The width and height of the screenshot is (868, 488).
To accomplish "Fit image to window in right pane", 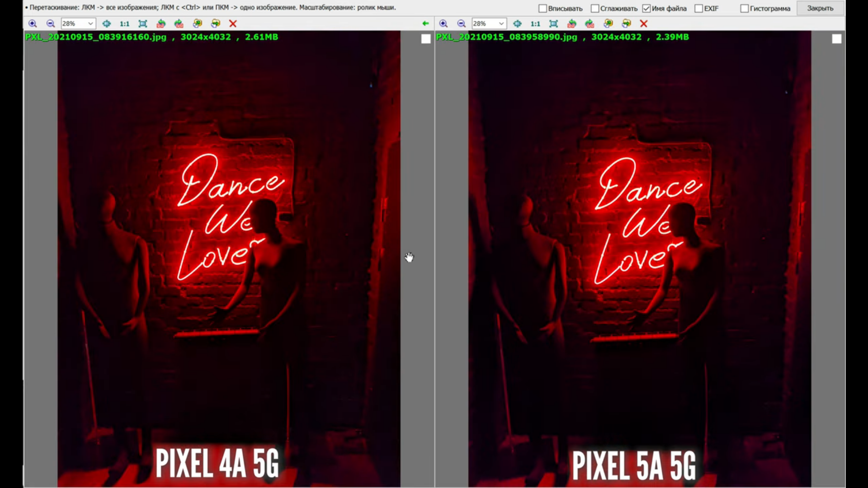I will pyautogui.click(x=553, y=23).
